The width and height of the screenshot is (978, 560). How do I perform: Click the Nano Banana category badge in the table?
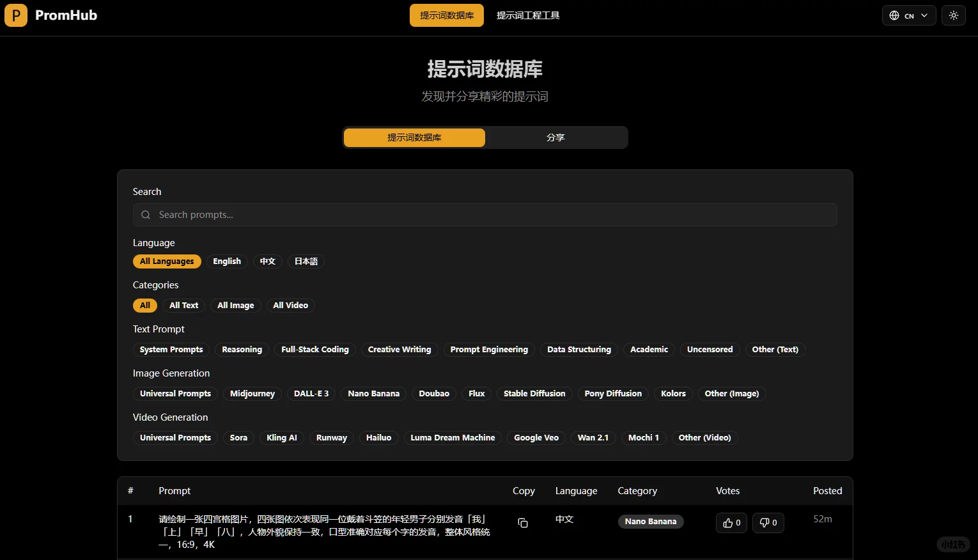click(651, 521)
